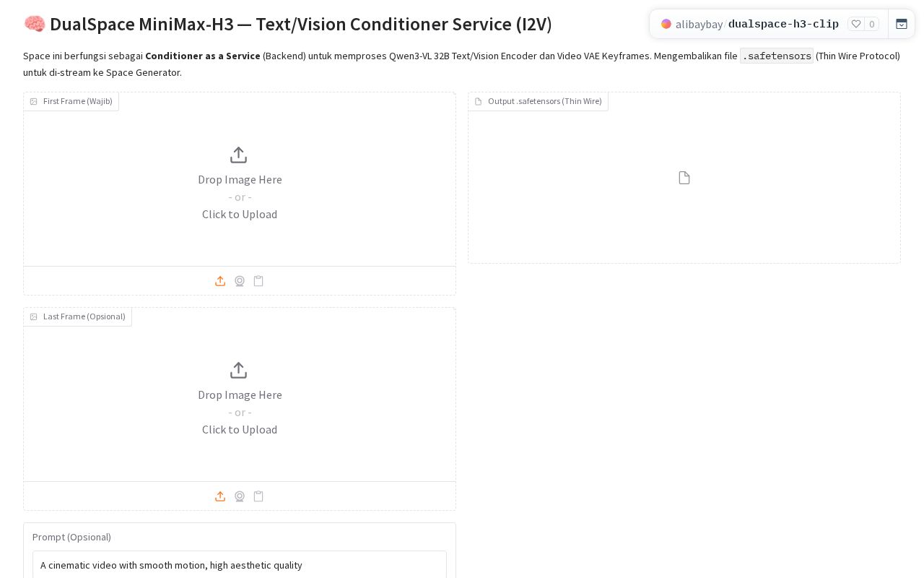Viewport: 924px width, 578px height.
Task: Click the Prompt text field
Action: 240,565
